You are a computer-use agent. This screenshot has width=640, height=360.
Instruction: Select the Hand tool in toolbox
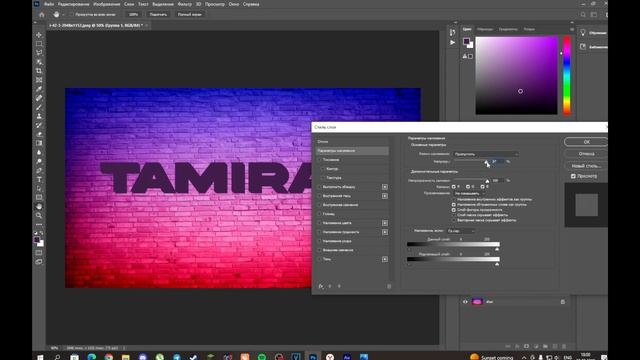[x=39, y=207]
